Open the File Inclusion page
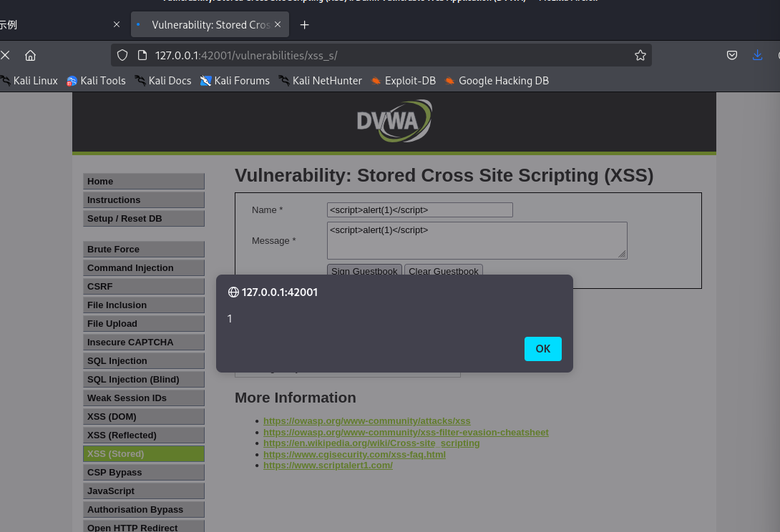780x532 pixels. (x=144, y=305)
